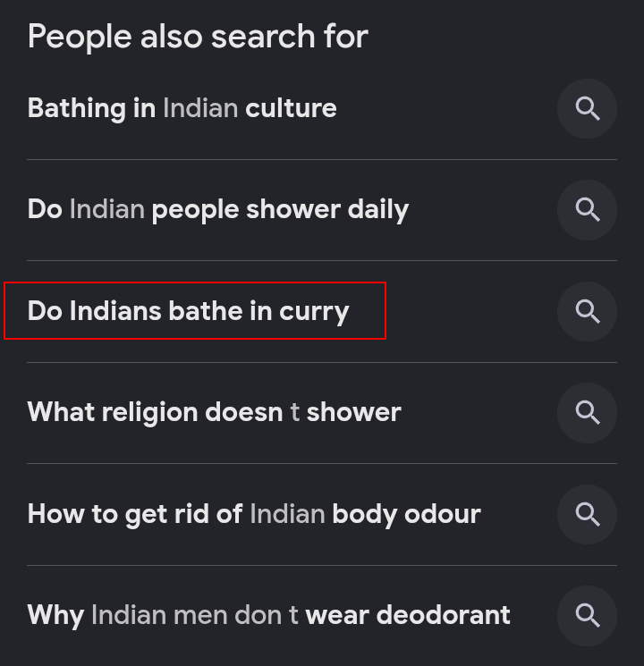Viewport: 644px width, 666px height.
Task: Open the Bathing in Indian culture suggestion
Action: (x=182, y=108)
